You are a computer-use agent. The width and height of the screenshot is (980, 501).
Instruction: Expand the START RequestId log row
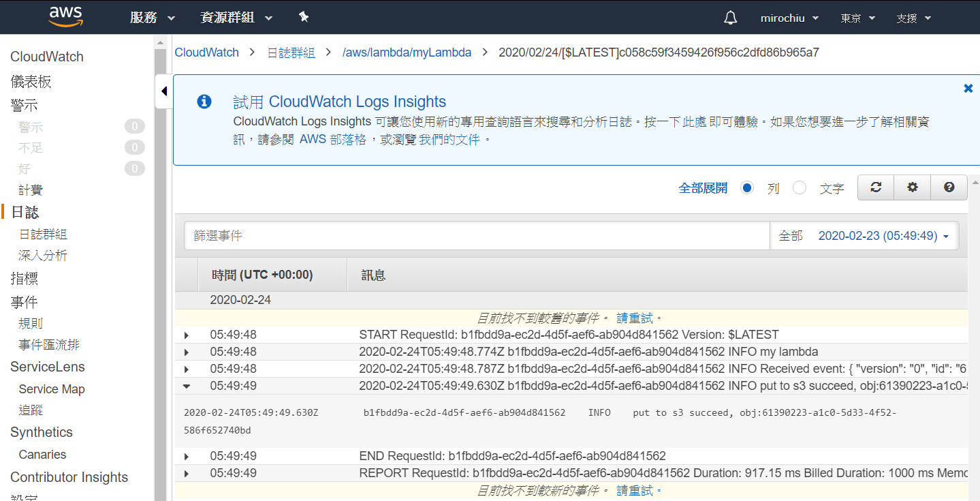coord(186,335)
